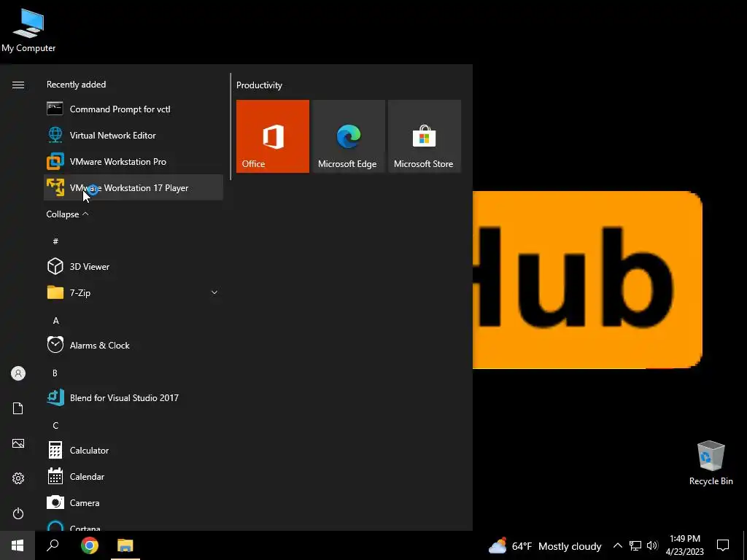
Task: Open Command Prompt for vctl
Action: click(133, 109)
